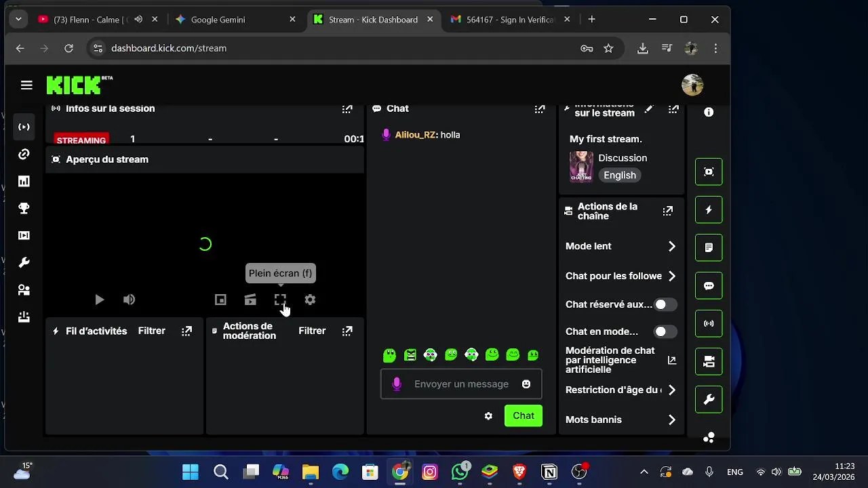
Task: Toggle Chat en mode... switch
Action: (x=665, y=331)
